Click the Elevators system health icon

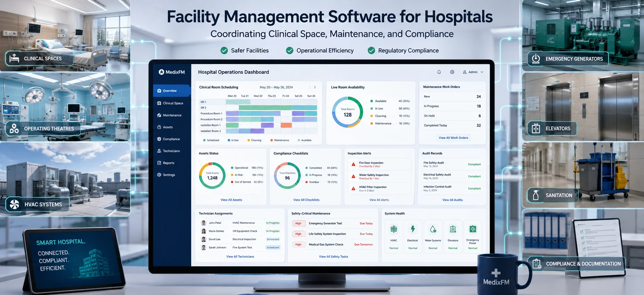click(453, 229)
